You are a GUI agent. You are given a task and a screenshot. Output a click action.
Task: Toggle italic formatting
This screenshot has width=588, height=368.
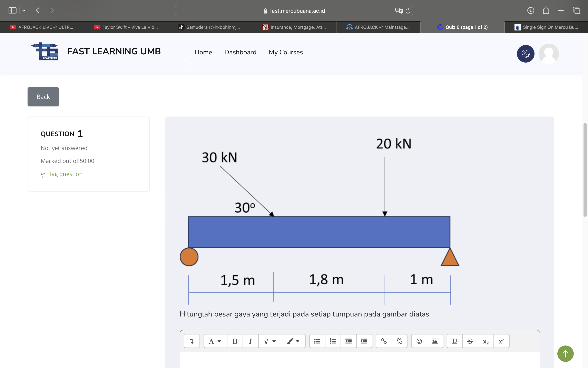[250, 341]
